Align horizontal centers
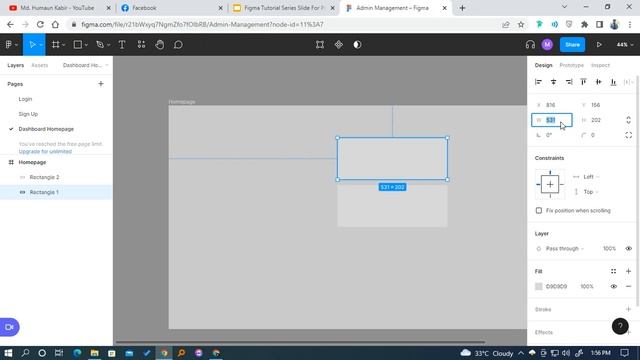 (553, 82)
